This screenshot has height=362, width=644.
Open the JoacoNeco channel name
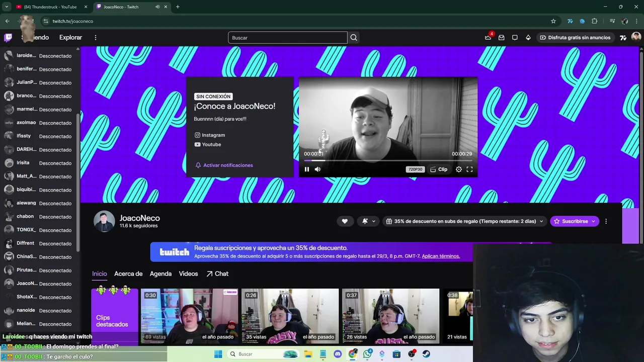tap(139, 218)
